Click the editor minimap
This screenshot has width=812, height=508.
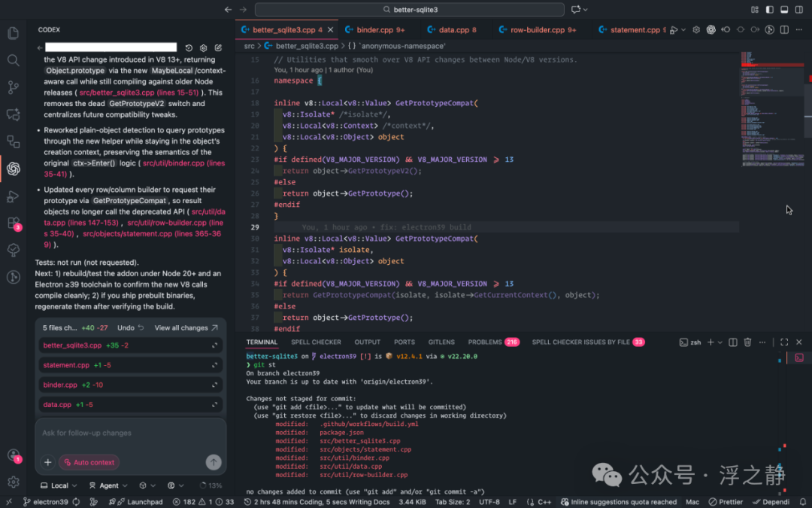click(x=773, y=109)
